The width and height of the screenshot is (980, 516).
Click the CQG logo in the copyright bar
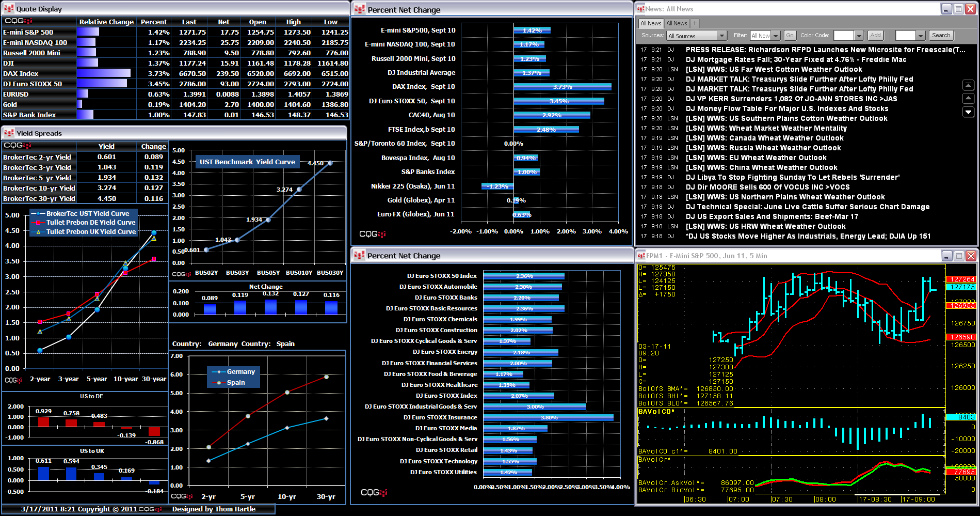(150, 509)
